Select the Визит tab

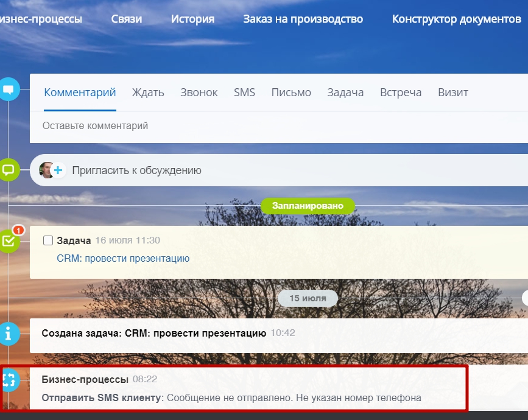tap(453, 93)
